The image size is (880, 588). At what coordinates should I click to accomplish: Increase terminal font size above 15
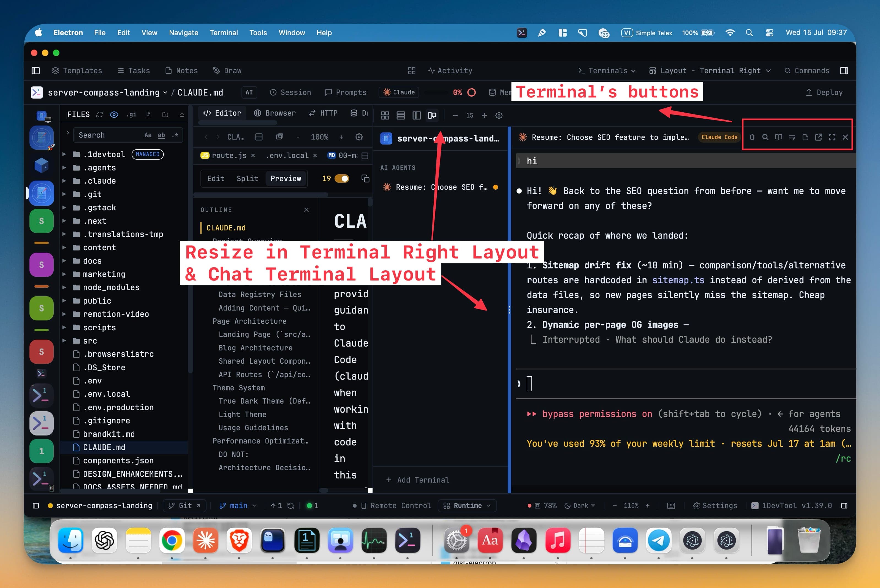tap(484, 116)
